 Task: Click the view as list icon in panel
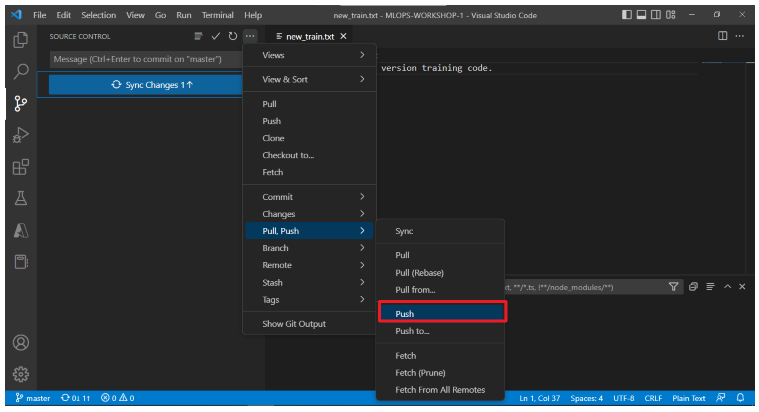click(710, 287)
